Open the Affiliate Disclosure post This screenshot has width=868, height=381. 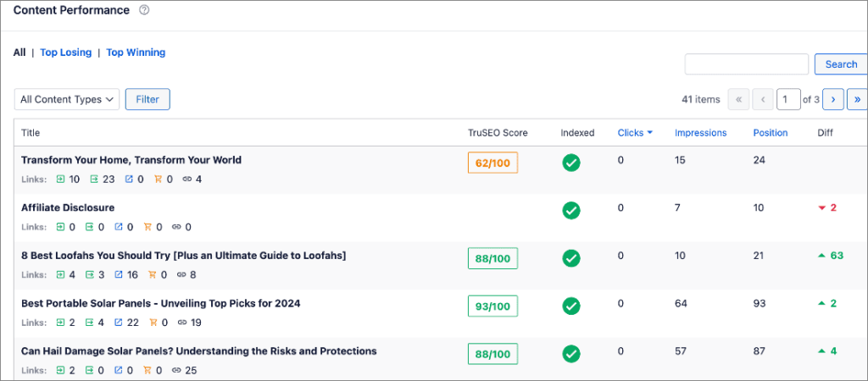click(68, 208)
